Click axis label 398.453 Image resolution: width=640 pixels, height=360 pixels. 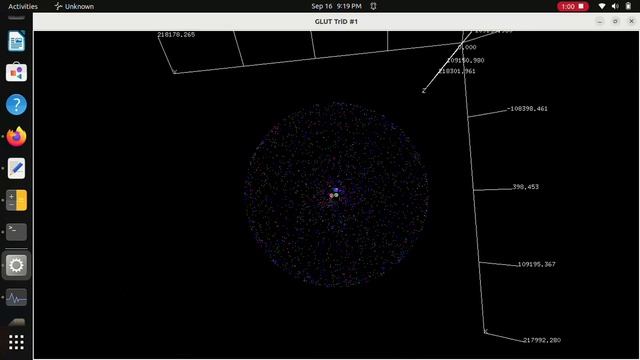(x=525, y=187)
